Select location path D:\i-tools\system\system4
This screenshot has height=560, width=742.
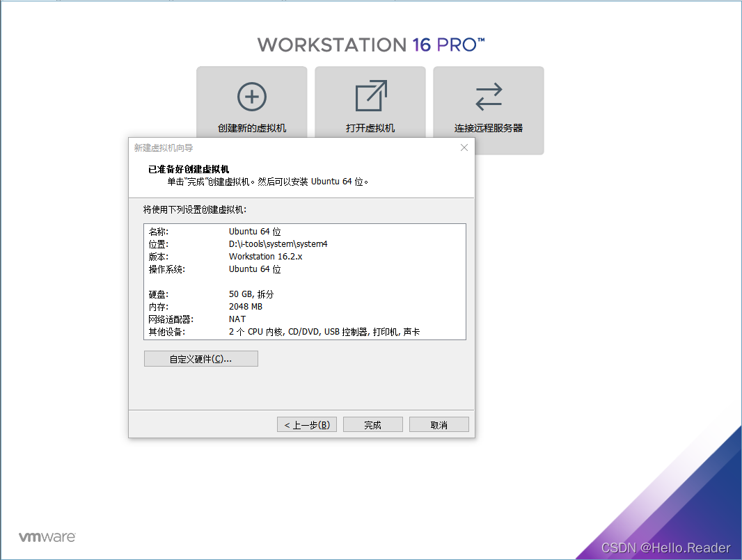click(x=278, y=244)
